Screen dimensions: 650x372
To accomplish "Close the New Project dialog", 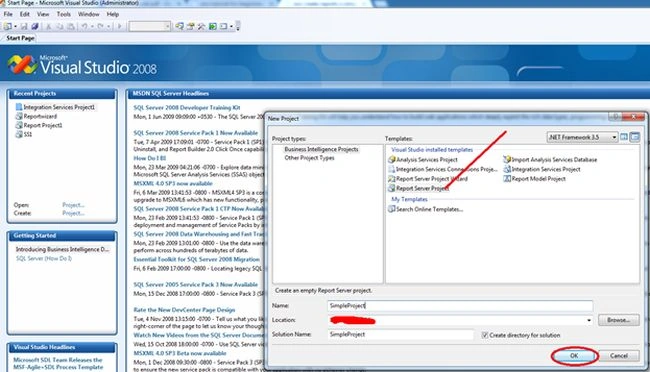I will click(633, 117).
